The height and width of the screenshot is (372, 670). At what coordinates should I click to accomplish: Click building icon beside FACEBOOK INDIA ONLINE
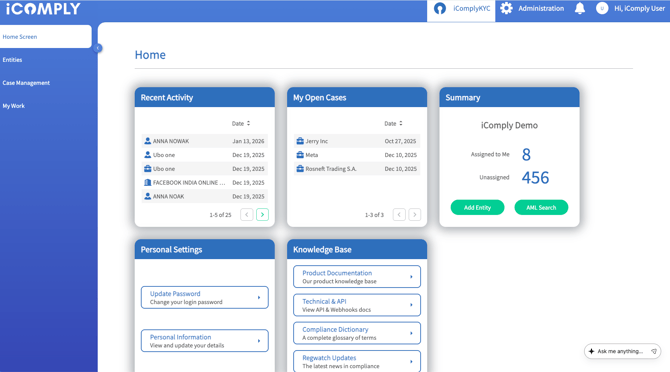coord(147,182)
